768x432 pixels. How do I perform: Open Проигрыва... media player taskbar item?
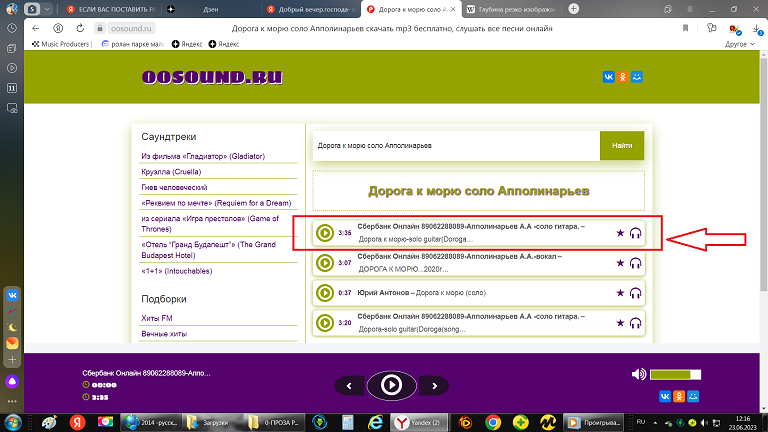click(595, 422)
